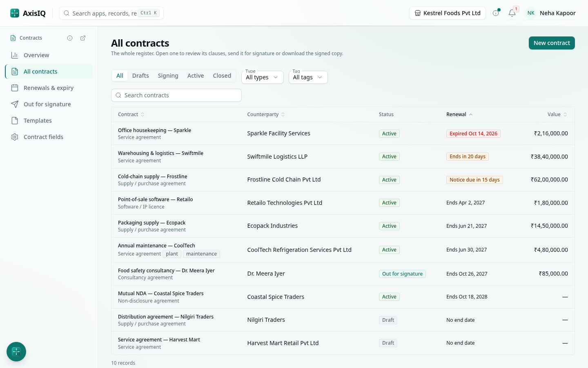Click the Overview chart icon

(x=15, y=55)
